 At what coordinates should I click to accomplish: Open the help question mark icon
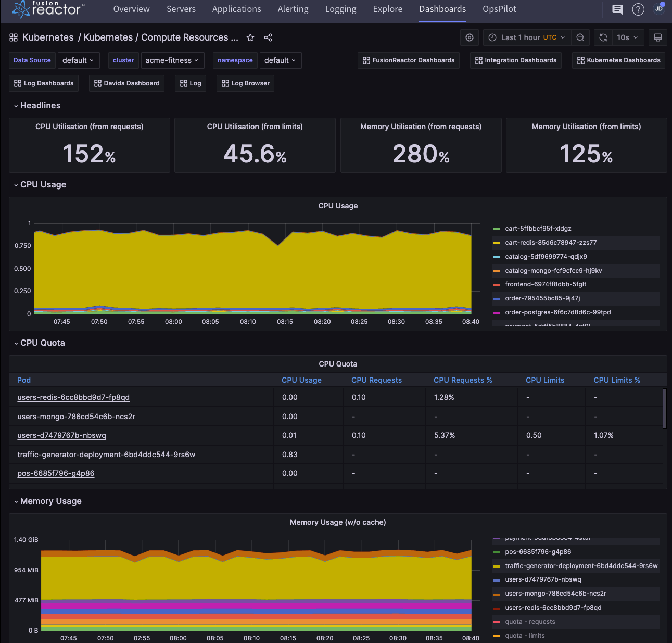(x=638, y=9)
